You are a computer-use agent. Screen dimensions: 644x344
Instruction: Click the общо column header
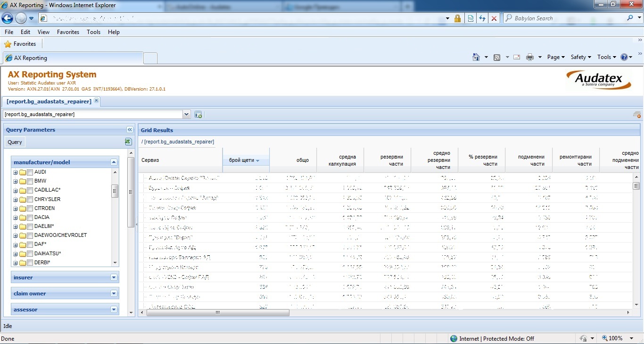coord(293,160)
